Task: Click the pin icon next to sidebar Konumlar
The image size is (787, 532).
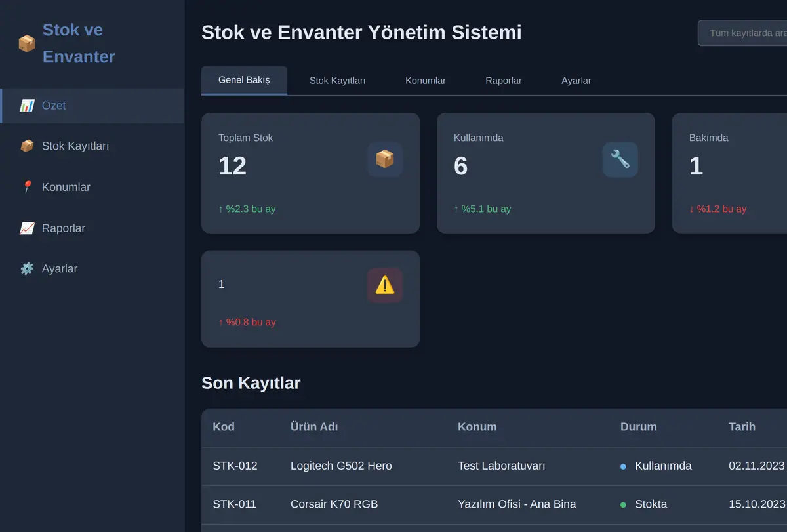Action: pyautogui.click(x=27, y=187)
